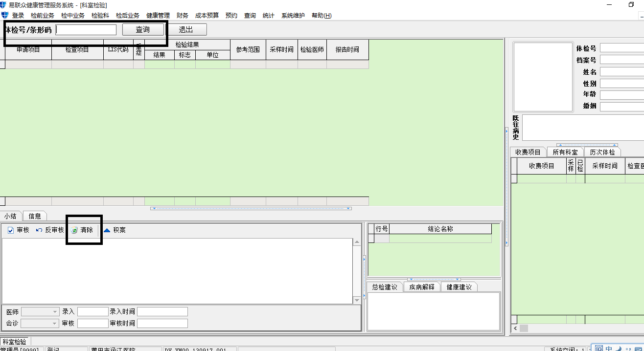Click the 报告时间 column header
The image size is (644, 351).
[x=347, y=50]
